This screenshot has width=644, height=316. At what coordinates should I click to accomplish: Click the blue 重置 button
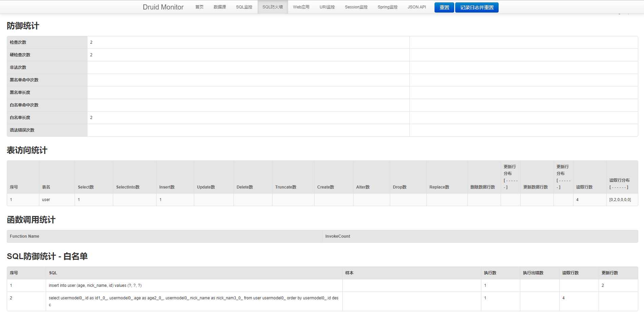pos(444,7)
